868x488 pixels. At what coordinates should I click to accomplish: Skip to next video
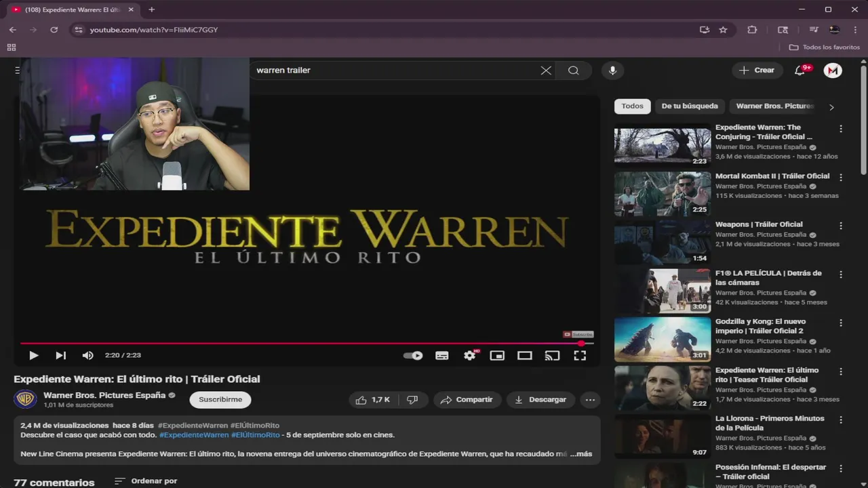click(60, 355)
